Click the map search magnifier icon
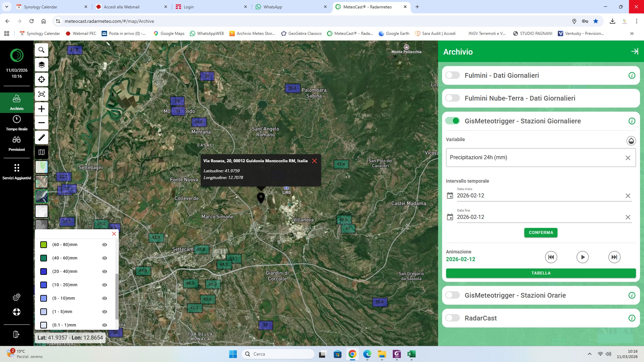Image resolution: width=644 pixels, height=362 pixels. 42,50
